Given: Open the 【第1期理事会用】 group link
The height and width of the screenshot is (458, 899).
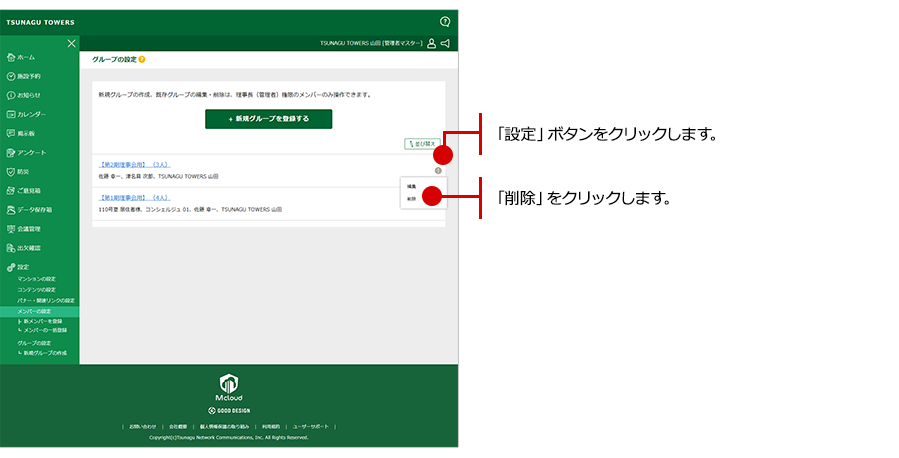Looking at the screenshot, I should click(x=135, y=198).
